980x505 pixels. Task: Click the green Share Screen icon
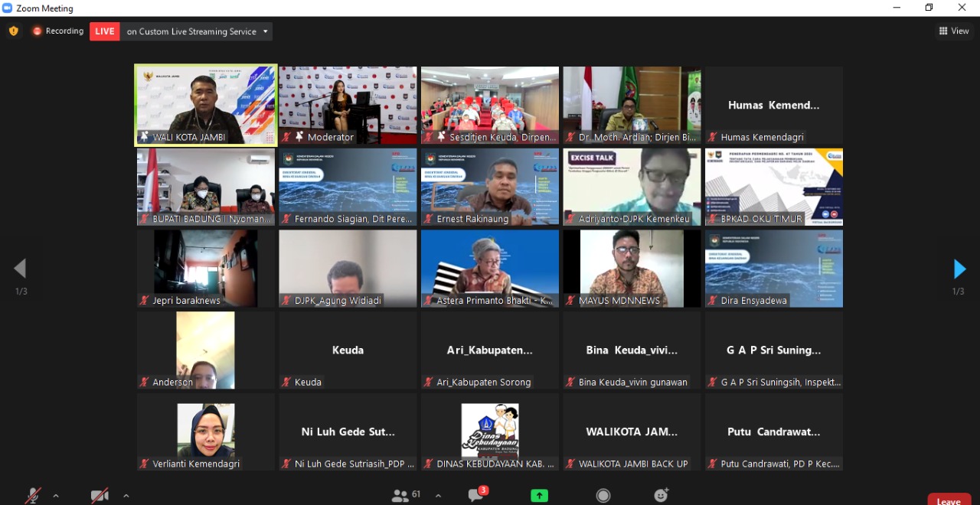[539, 496]
